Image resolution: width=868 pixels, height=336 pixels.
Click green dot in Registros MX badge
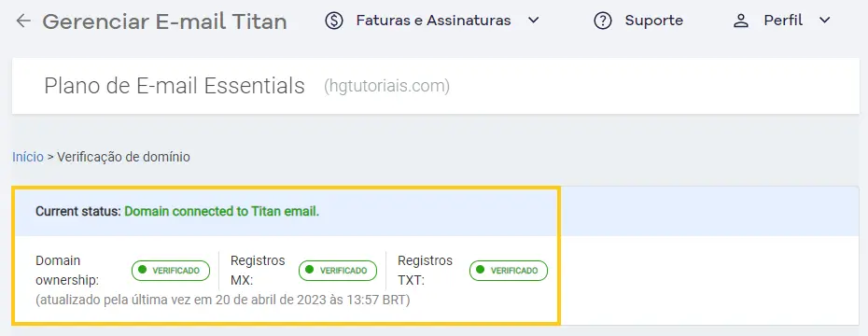click(x=310, y=270)
